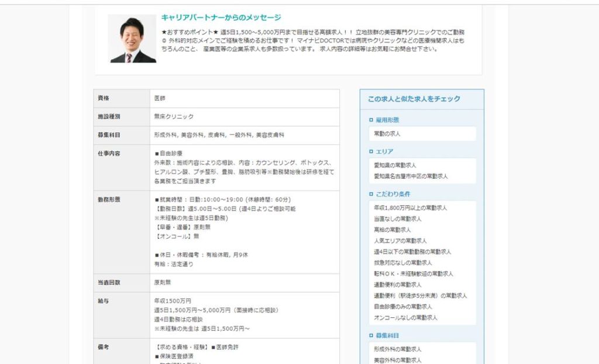The image size is (599, 364).
Task: Click the square bullet icon beside 雇用形態
Action: click(x=371, y=120)
